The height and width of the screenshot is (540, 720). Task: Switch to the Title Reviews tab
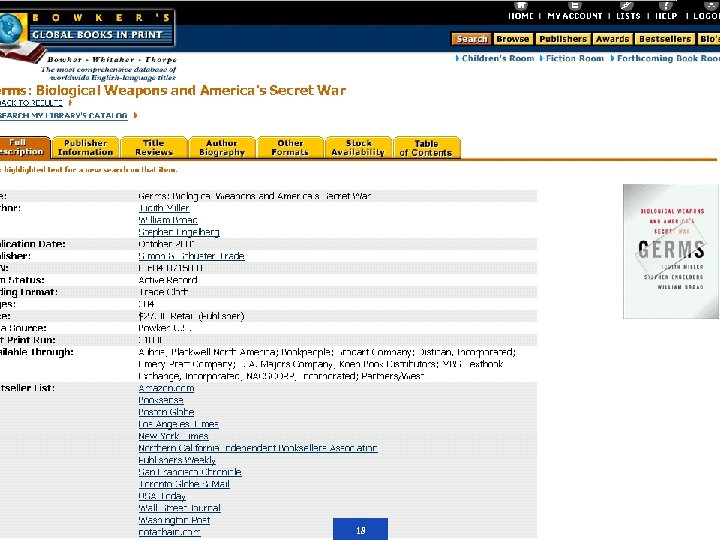154,147
